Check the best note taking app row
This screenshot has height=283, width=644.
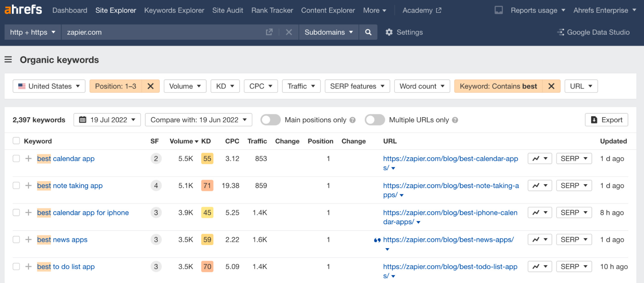coord(16,186)
